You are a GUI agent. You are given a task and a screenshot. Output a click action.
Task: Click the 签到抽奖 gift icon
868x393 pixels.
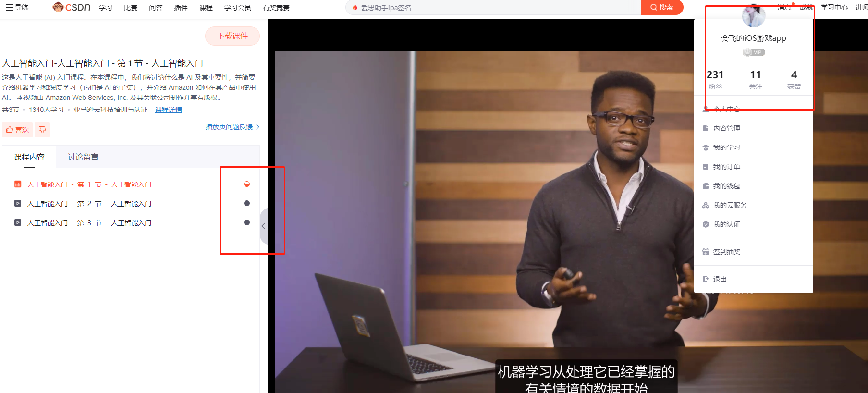[706, 252]
